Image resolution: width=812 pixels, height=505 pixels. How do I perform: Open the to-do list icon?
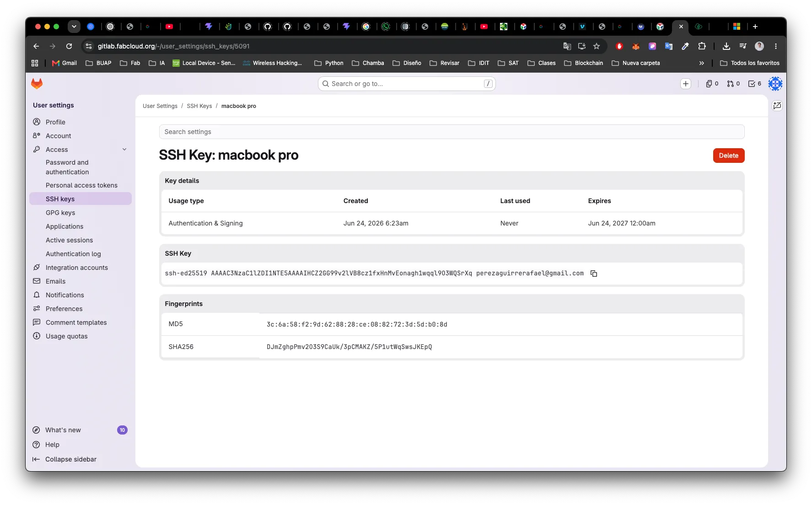(754, 84)
